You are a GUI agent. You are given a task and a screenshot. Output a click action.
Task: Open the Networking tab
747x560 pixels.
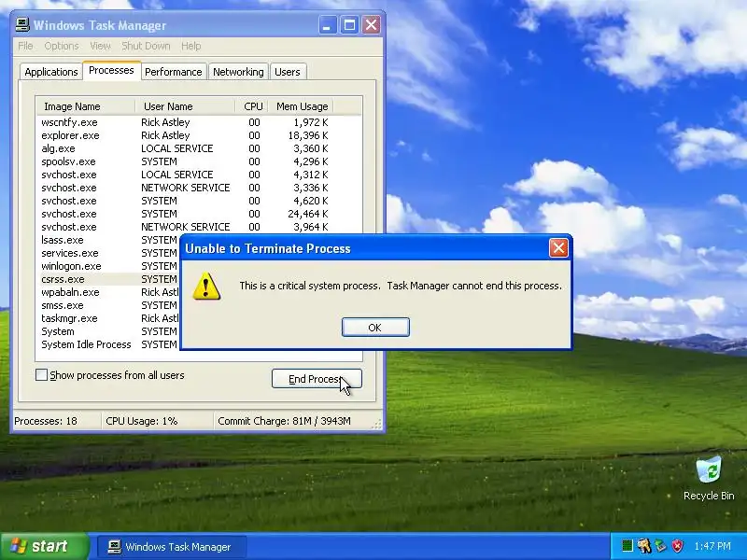click(x=238, y=72)
